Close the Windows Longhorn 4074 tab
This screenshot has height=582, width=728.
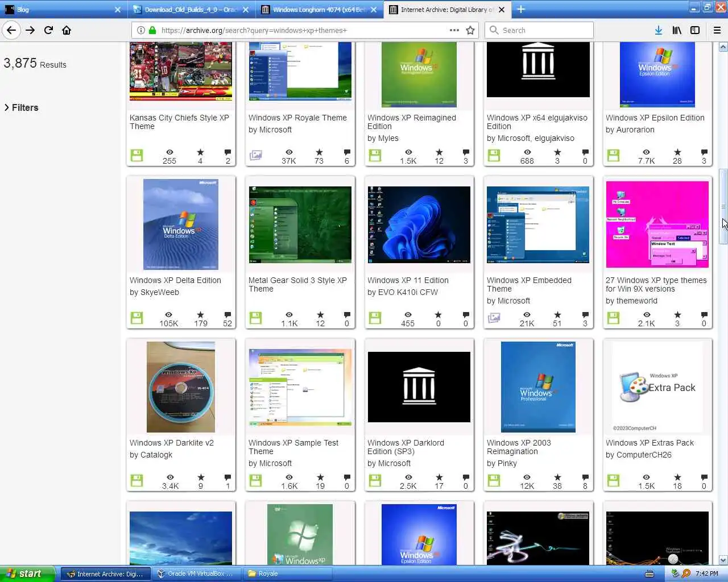coord(374,10)
